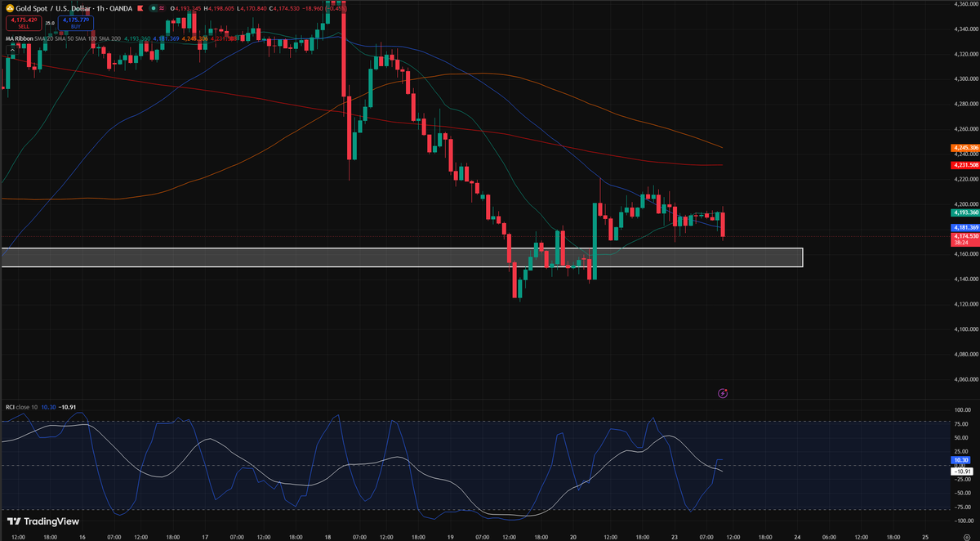
Task: Click the red SELL 4,175.42 button
Action: click(x=24, y=22)
